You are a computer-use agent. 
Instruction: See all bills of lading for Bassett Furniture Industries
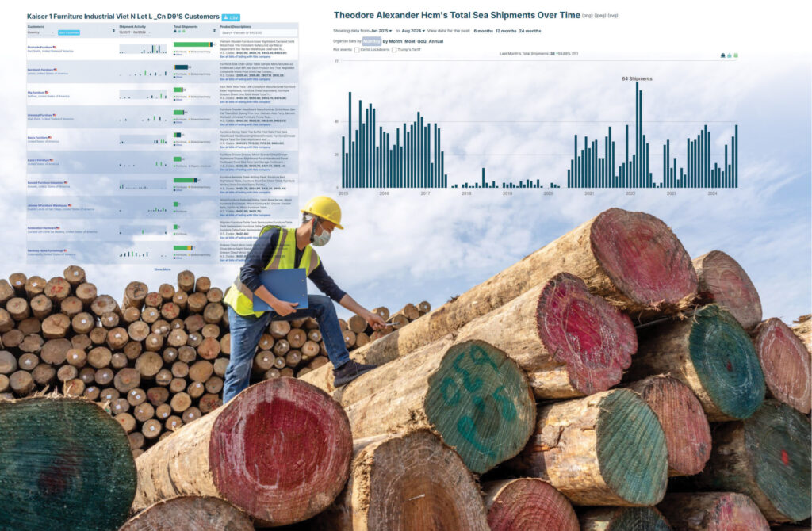pos(245,192)
